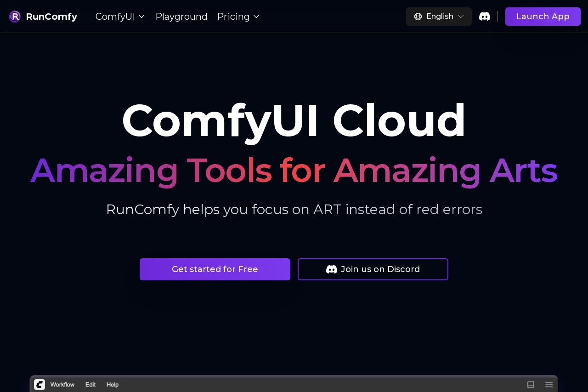The image size is (588, 392).
Task: Open the English language selector
Action: pyautogui.click(x=439, y=17)
